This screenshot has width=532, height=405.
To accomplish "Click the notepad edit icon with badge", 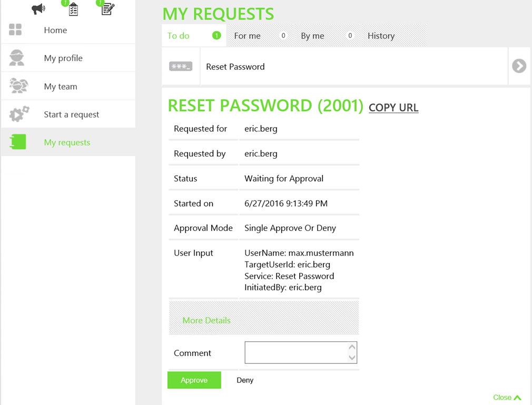I will point(107,9).
